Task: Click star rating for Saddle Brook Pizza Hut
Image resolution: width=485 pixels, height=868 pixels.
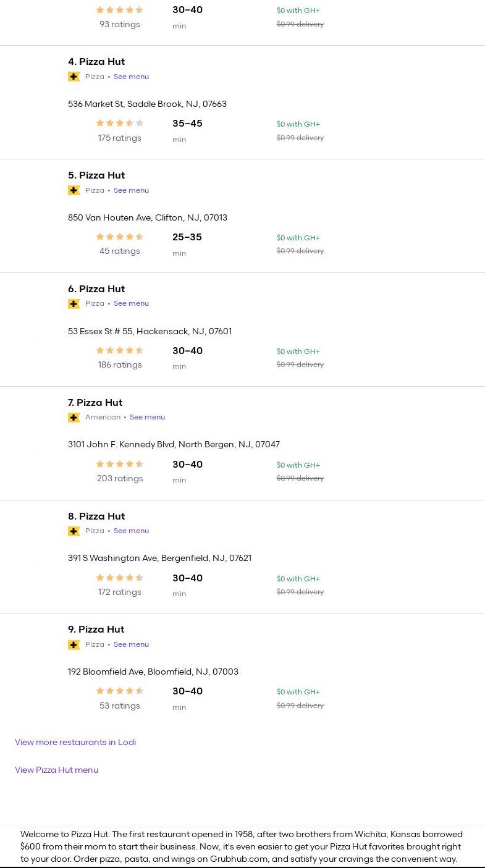Action: (120, 124)
